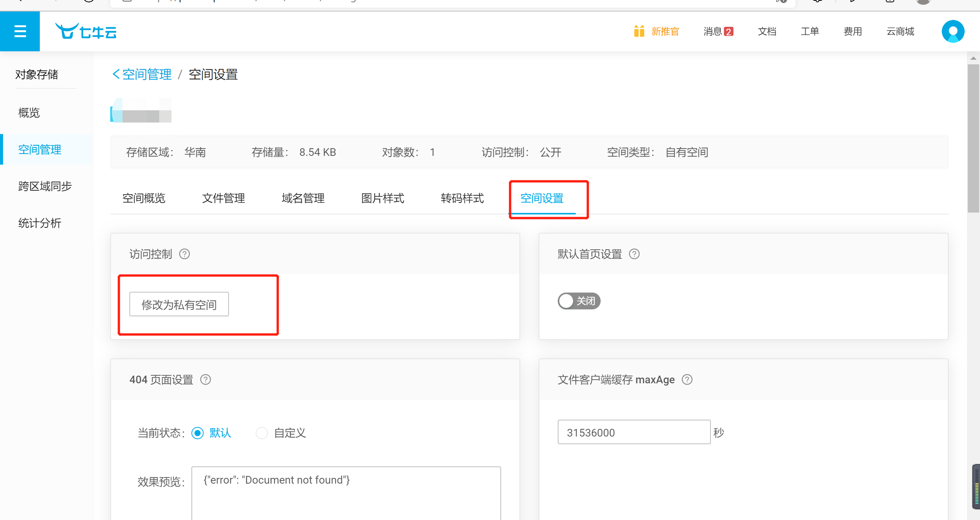Click the 修改为私有空间 button

click(x=179, y=304)
